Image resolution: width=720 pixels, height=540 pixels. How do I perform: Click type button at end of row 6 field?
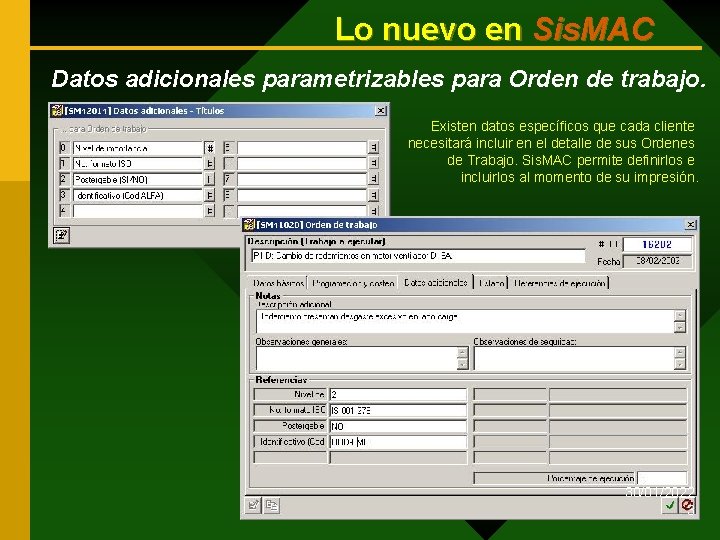click(374, 163)
